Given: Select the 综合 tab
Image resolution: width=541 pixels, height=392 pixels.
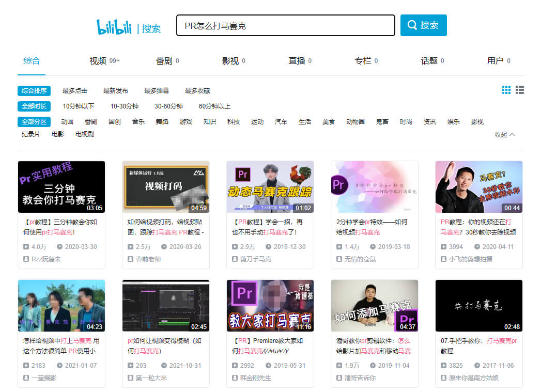Looking at the screenshot, I should [x=32, y=61].
